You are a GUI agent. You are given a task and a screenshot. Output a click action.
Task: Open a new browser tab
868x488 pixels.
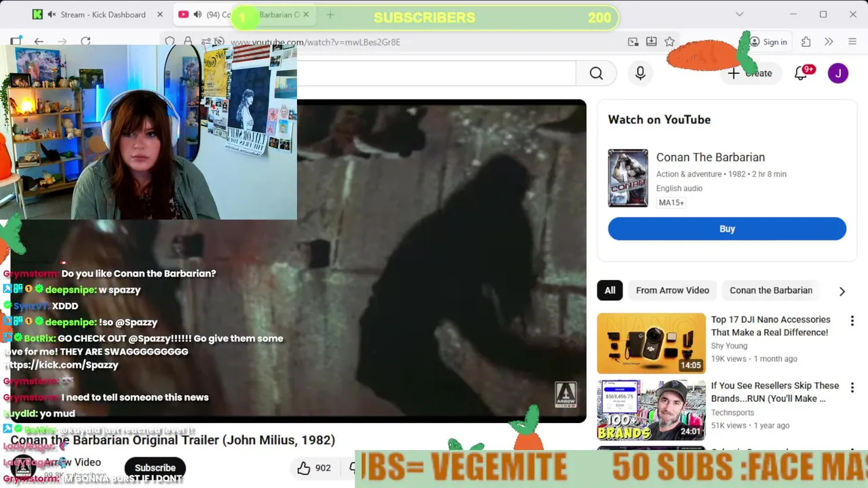[x=330, y=14]
